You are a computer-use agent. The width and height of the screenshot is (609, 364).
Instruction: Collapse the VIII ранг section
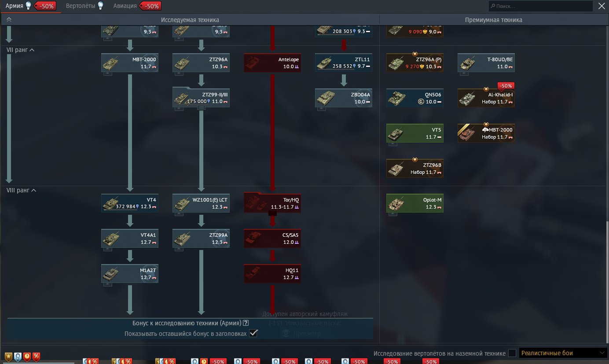point(21,190)
